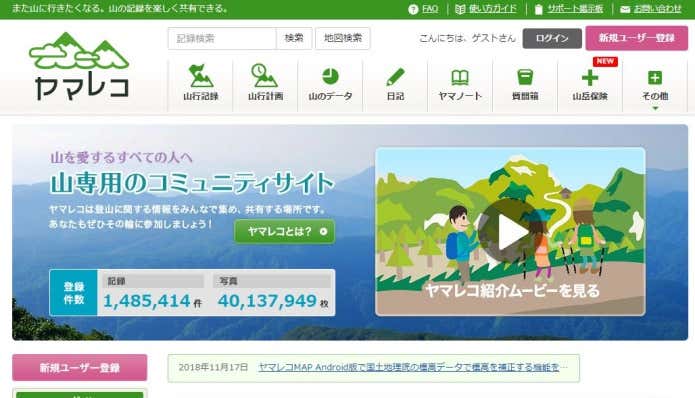Click the Yamareco mountain logo

pyautogui.click(x=79, y=66)
